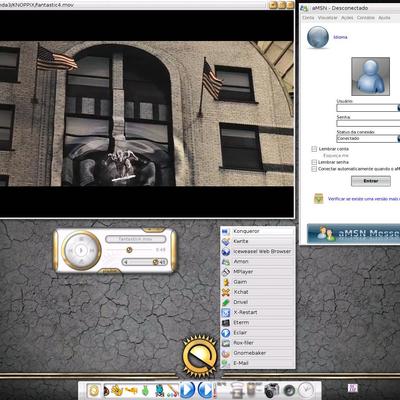Go to previous track on media widget
This screenshot has height=400, width=400.
pos(69,250)
